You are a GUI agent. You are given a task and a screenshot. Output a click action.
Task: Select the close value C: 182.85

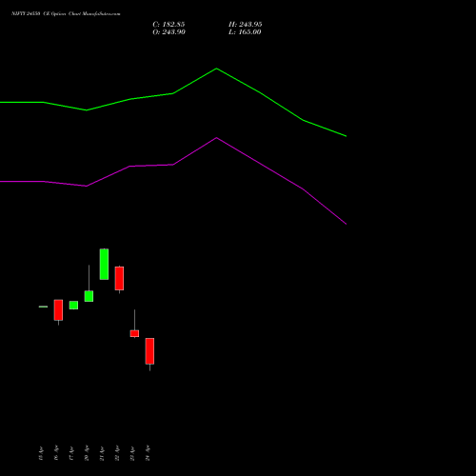(x=169, y=25)
